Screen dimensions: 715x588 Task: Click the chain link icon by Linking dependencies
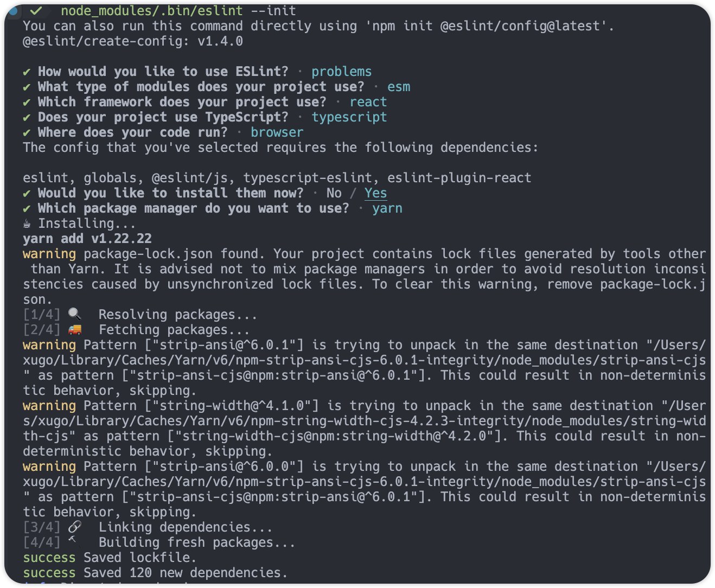pyautogui.click(x=74, y=527)
